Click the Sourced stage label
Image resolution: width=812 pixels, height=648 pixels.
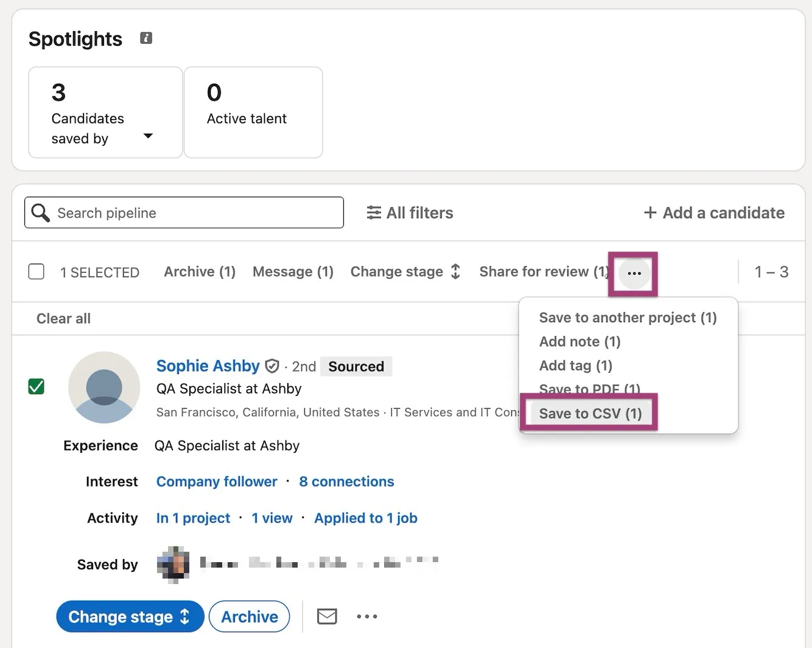coord(356,366)
